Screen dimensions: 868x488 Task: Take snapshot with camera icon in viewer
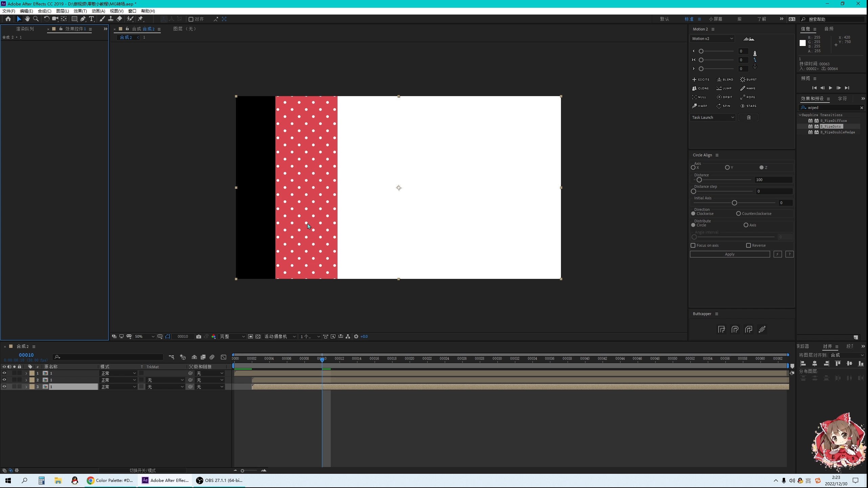pyautogui.click(x=199, y=336)
